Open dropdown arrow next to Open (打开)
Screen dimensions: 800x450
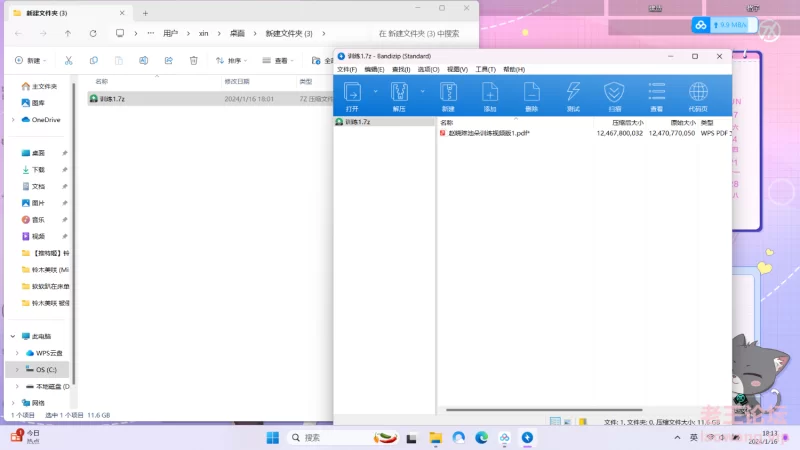(376, 91)
